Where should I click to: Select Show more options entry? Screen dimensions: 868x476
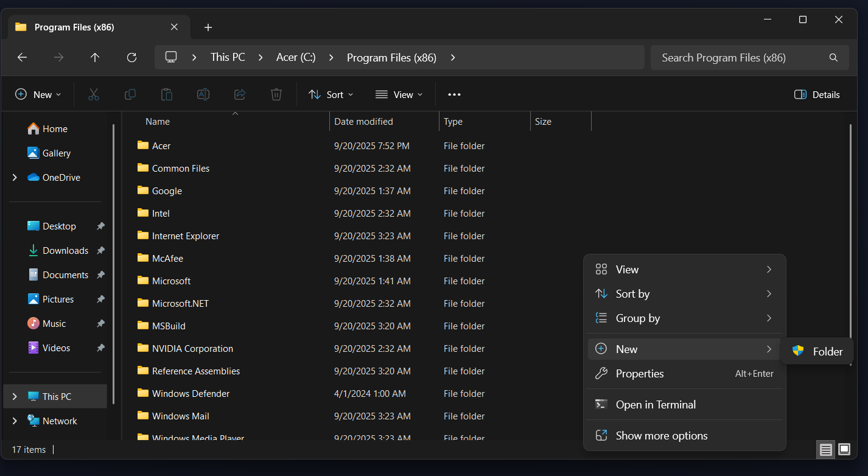(x=685, y=435)
